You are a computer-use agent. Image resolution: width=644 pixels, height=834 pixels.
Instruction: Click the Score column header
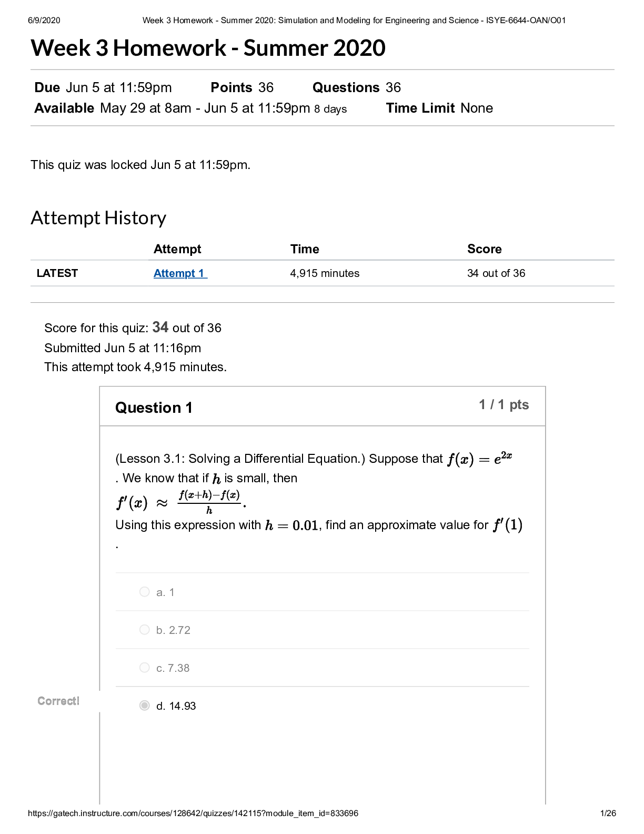[484, 249]
